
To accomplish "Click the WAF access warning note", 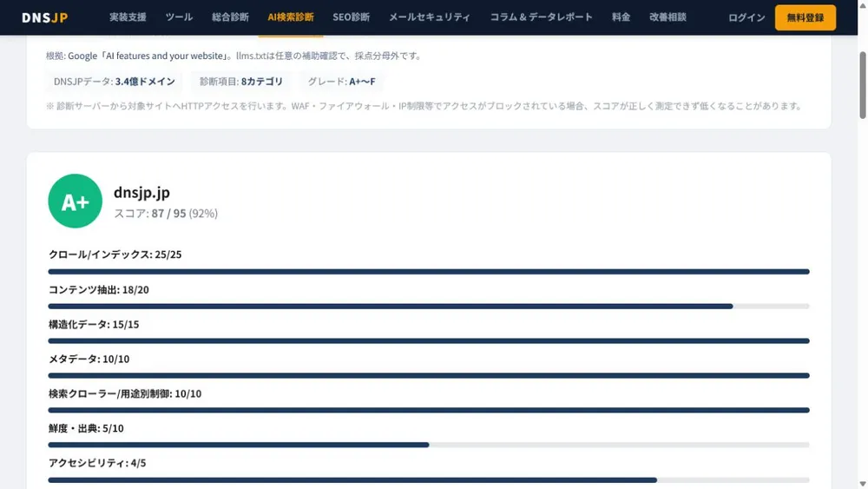I will 424,106.
